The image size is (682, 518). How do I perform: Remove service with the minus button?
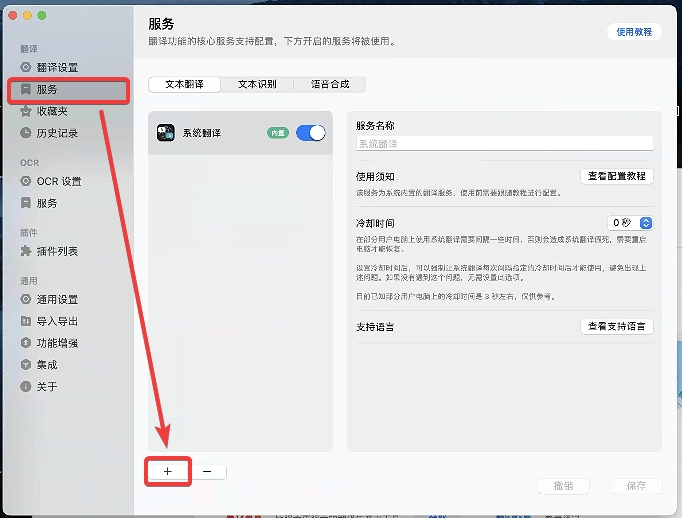pos(207,471)
